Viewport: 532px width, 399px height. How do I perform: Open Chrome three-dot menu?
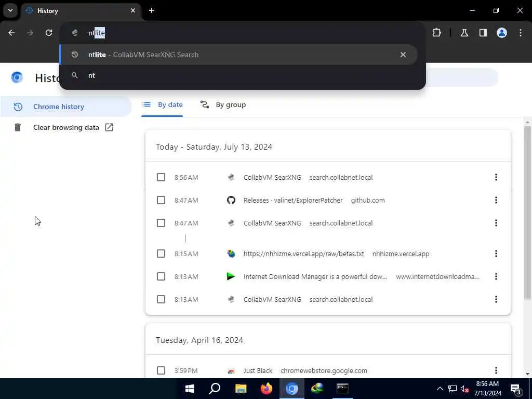pos(521,33)
